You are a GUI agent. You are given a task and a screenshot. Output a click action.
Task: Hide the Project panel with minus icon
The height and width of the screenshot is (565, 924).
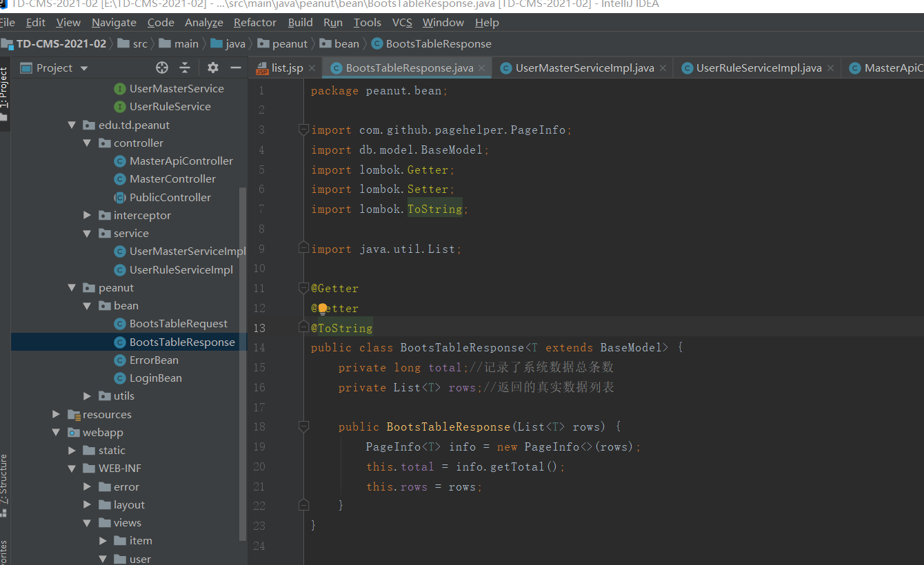(x=236, y=68)
